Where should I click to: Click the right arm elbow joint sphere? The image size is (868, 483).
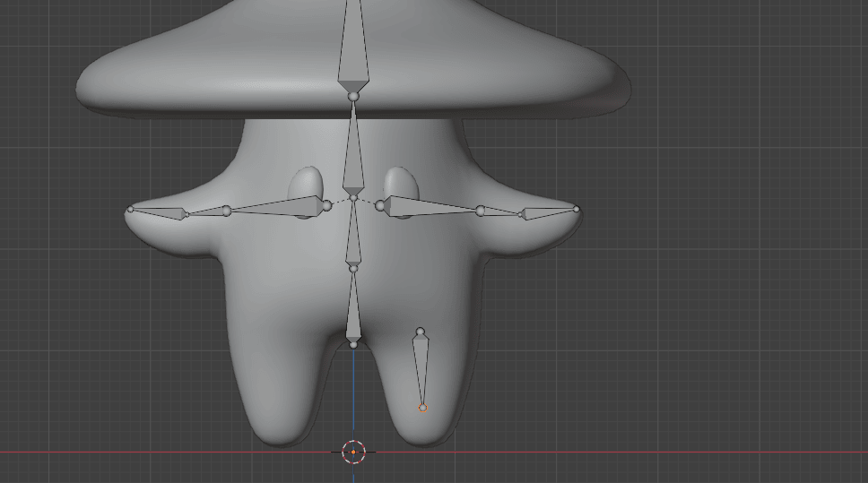pos(481,211)
